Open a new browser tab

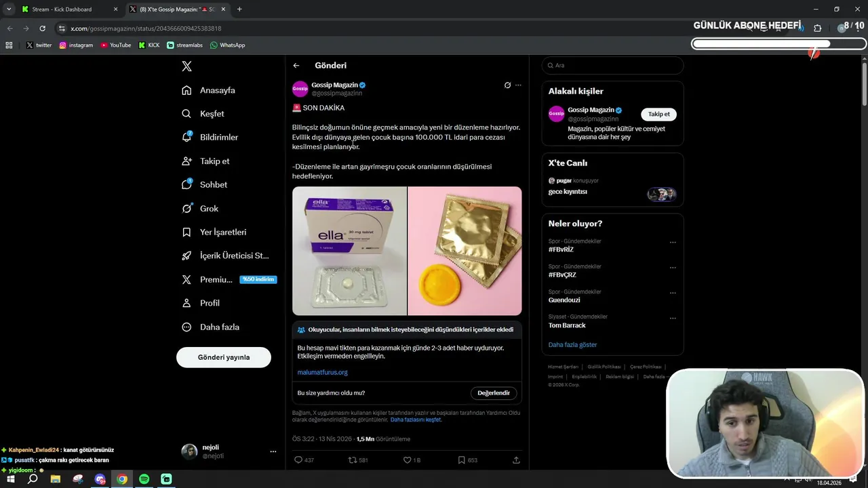pyautogui.click(x=239, y=9)
